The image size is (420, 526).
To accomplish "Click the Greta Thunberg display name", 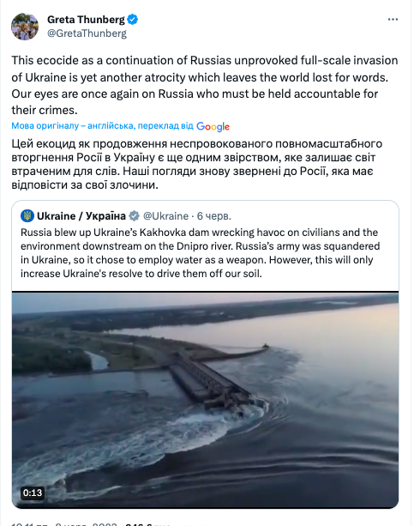I will click(x=86, y=20).
